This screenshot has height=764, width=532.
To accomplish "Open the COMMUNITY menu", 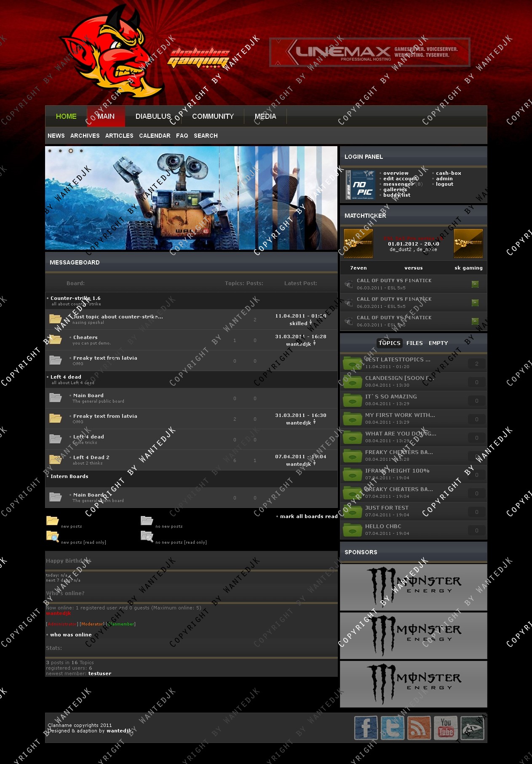I will pyautogui.click(x=213, y=116).
